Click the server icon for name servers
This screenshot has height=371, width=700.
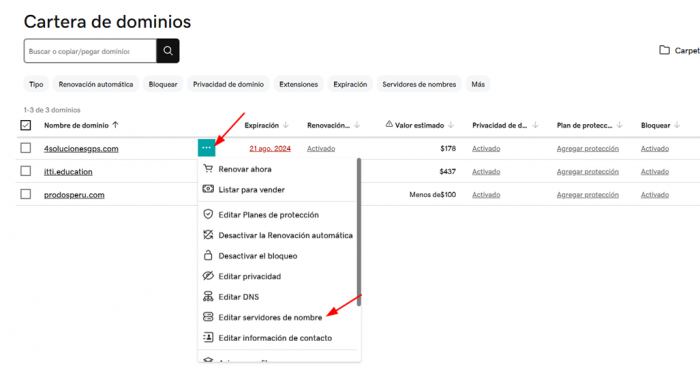coord(208,317)
